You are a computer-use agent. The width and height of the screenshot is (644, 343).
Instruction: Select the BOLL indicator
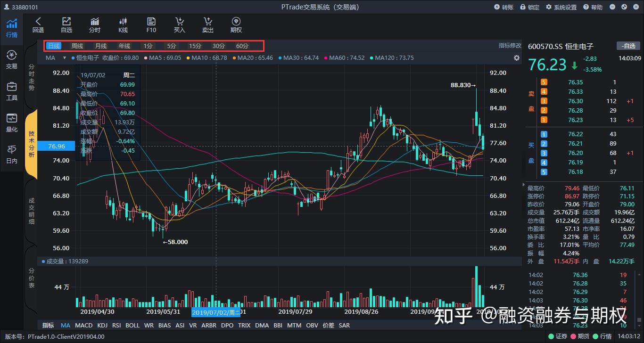pos(132,325)
